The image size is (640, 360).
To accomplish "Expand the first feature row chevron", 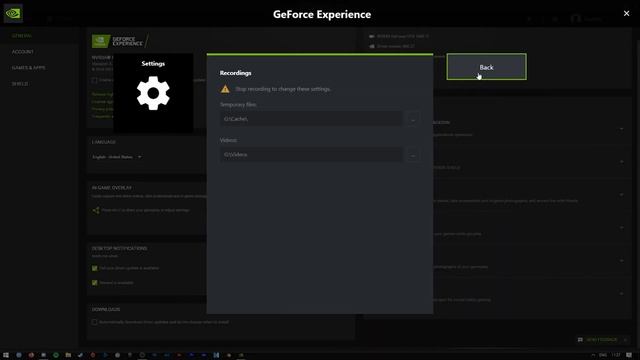I will (622, 129).
